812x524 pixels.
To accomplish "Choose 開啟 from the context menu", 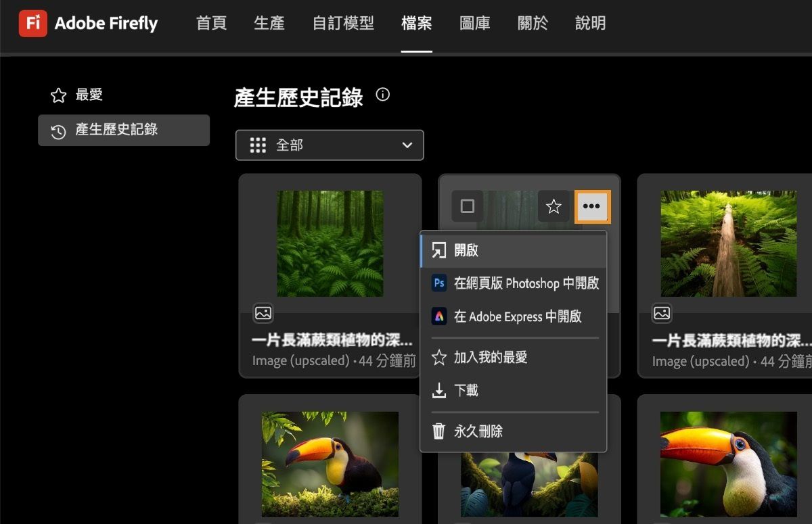I will [514, 250].
